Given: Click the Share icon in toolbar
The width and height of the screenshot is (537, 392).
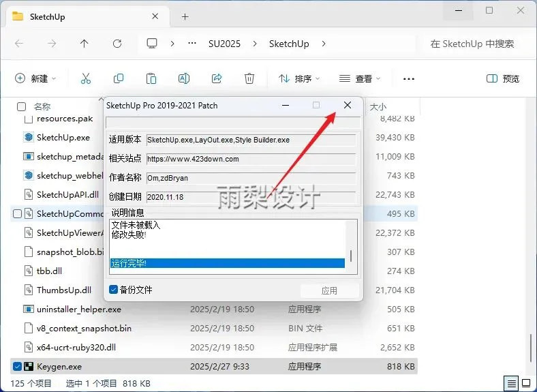Looking at the screenshot, I should pos(217,78).
